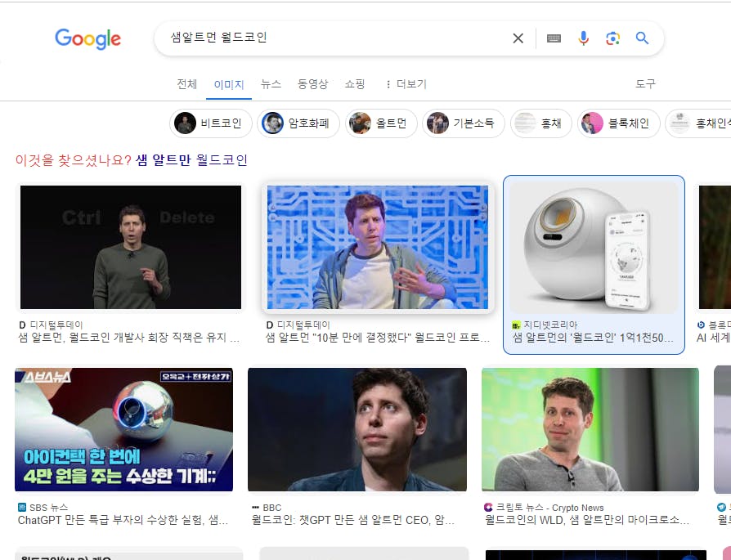Apply the 블록체인 filter chip
This screenshot has width=731, height=560.
coord(619,123)
